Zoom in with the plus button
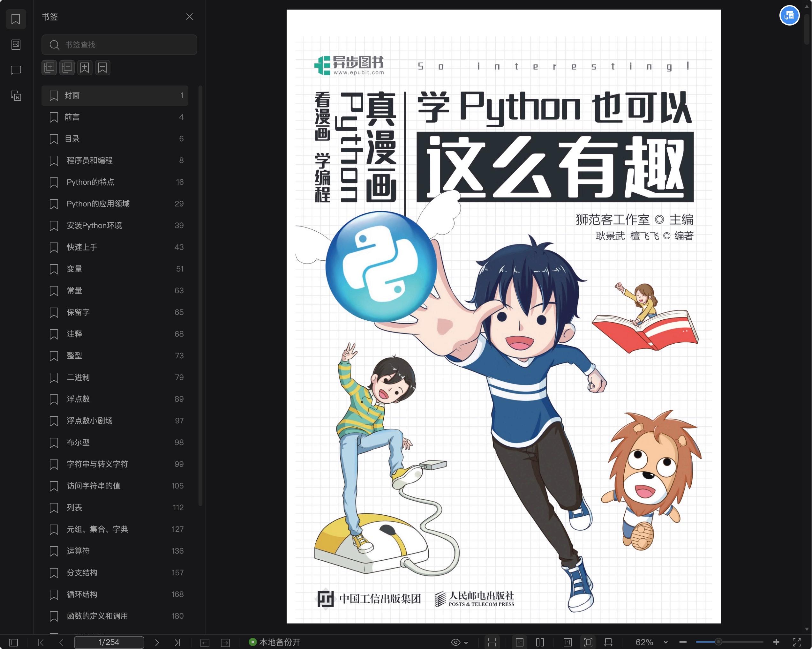 (776, 642)
